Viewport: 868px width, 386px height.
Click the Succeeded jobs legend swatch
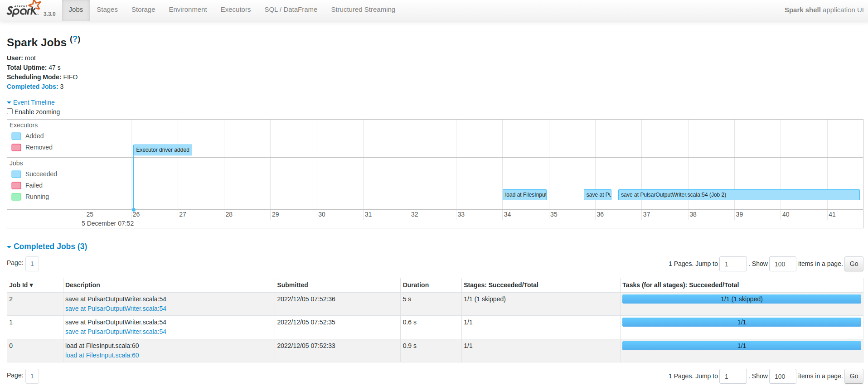click(x=16, y=174)
